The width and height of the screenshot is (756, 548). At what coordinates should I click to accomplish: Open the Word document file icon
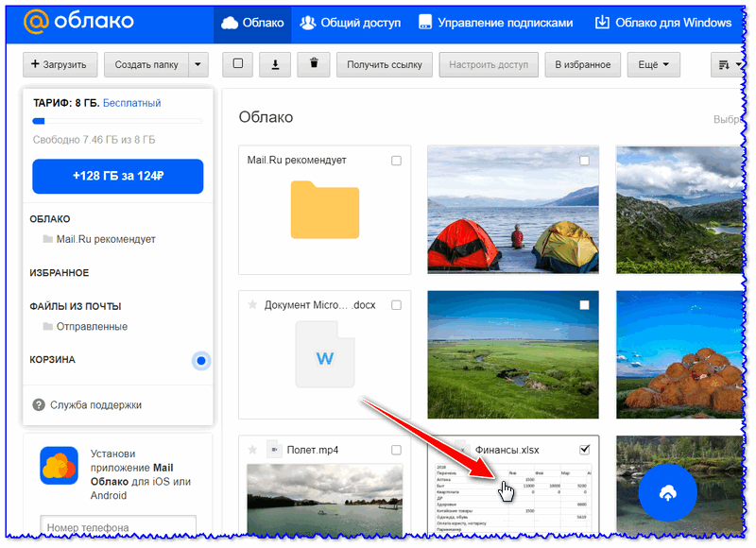pos(325,354)
